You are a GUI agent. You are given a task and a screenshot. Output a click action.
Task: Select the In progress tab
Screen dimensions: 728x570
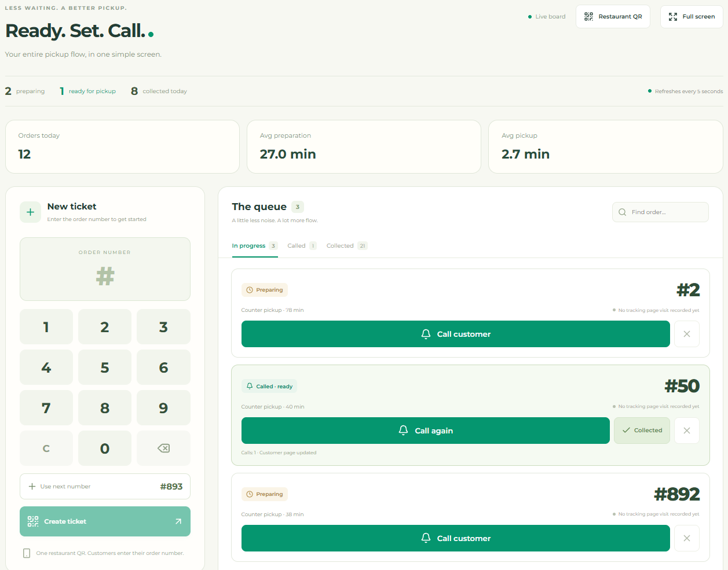255,246
